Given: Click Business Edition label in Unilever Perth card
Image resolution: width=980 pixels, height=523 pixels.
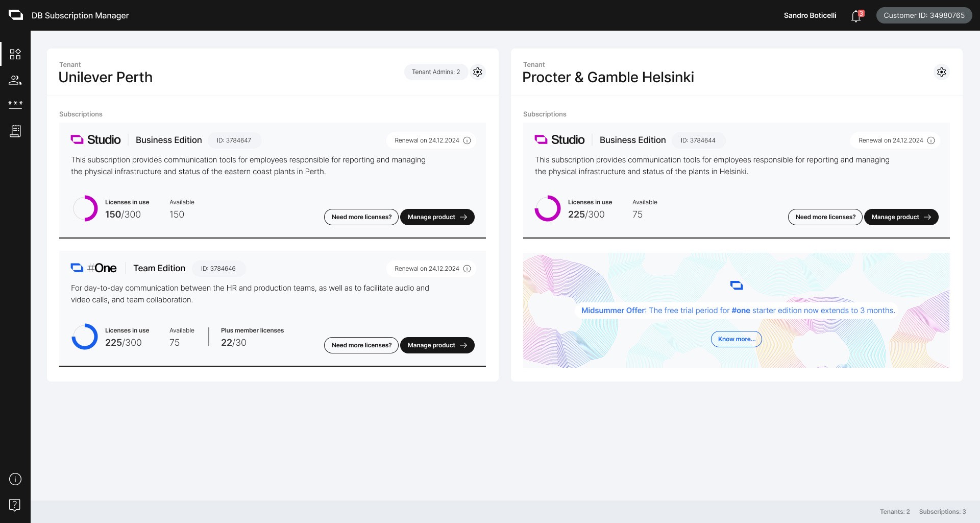Looking at the screenshot, I should coord(169,140).
